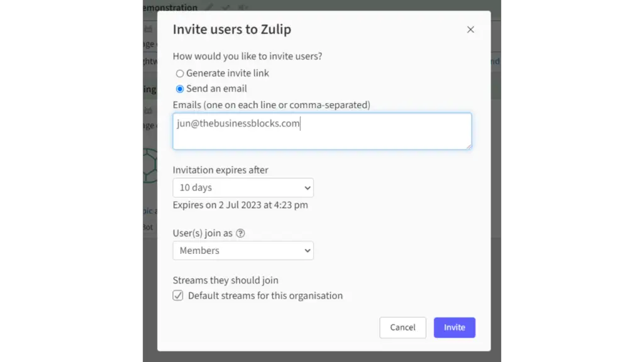Select the Generate invite link radio option

click(180, 74)
